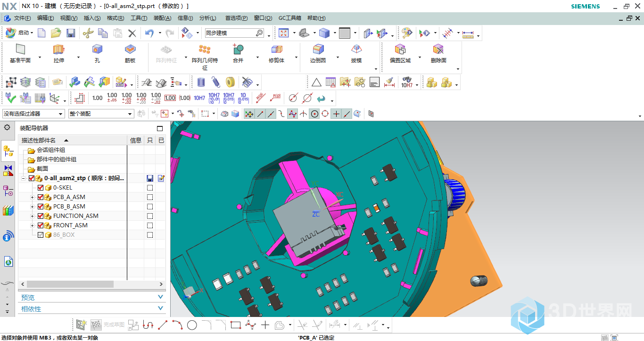Click the 信息 column header
Viewport: 644px width, 341px height.
coord(135,140)
